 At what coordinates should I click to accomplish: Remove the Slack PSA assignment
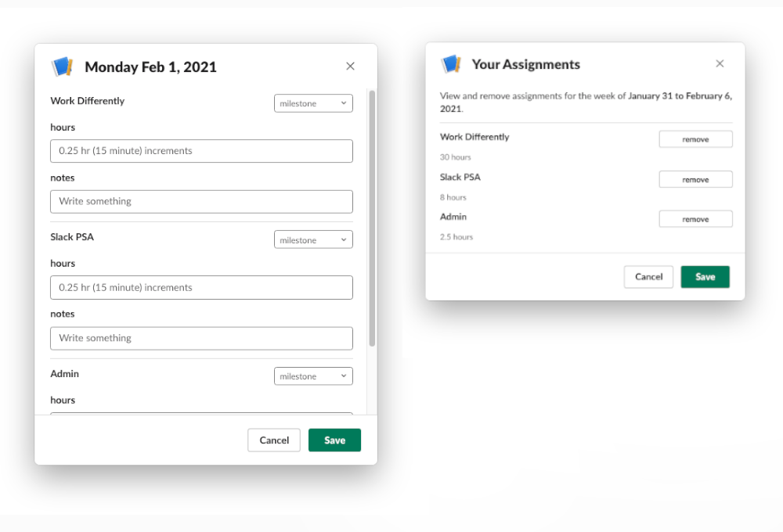click(695, 179)
